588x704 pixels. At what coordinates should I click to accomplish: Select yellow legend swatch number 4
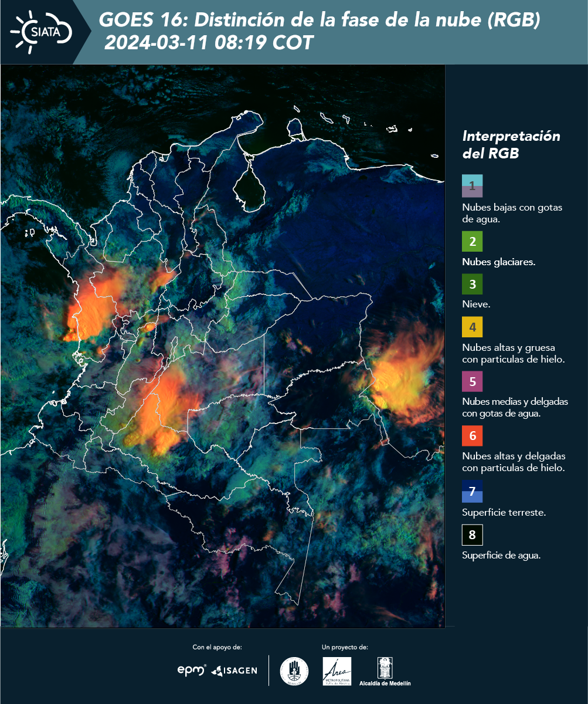[472, 327]
